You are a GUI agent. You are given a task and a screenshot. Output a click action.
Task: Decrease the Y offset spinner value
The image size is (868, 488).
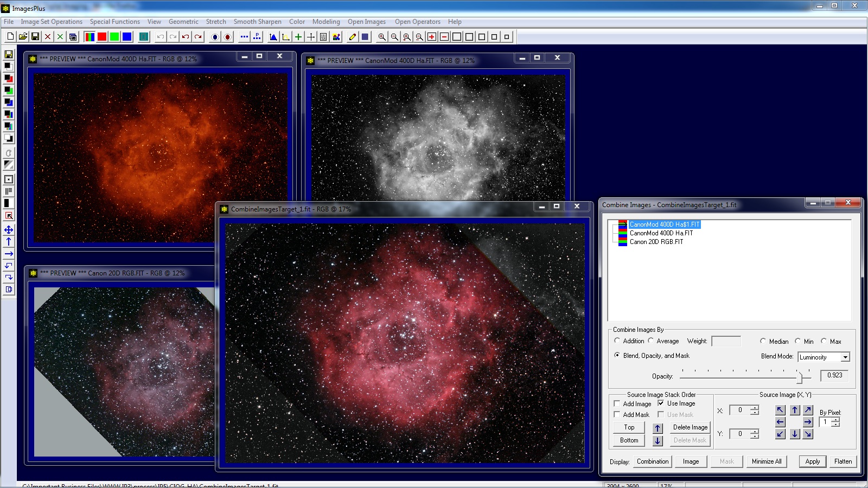tap(754, 436)
